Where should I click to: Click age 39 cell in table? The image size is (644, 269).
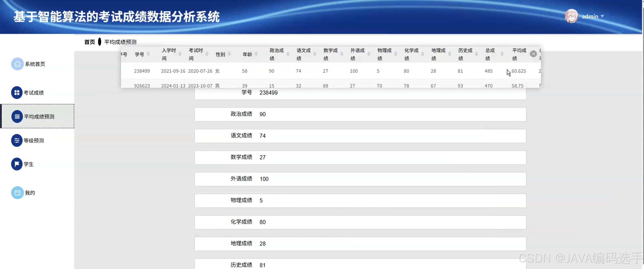click(245, 86)
